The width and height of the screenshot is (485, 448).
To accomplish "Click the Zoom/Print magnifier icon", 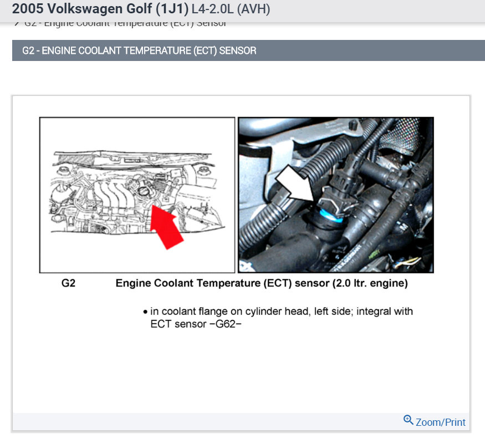I will tap(408, 420).
